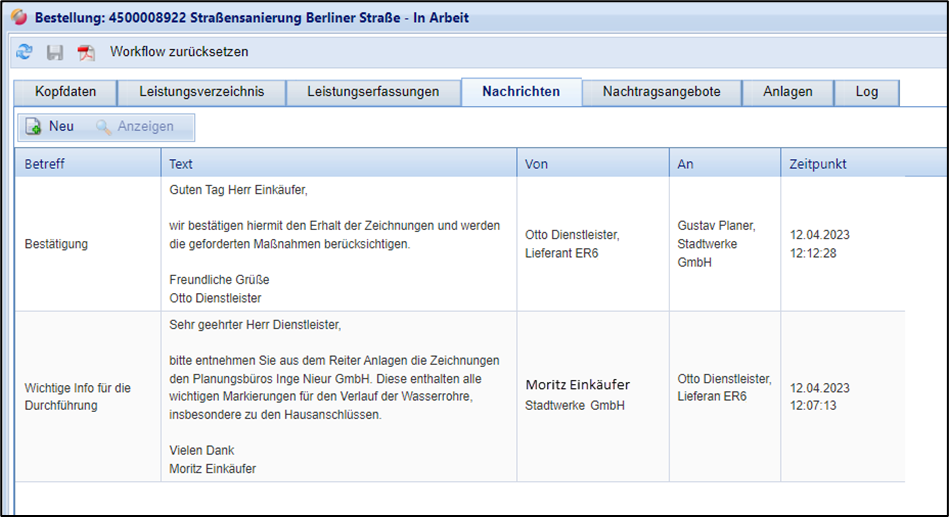Switch to the Anlagen tab
The height and width of the screenshot is (517, 949).
click(787, 92)
